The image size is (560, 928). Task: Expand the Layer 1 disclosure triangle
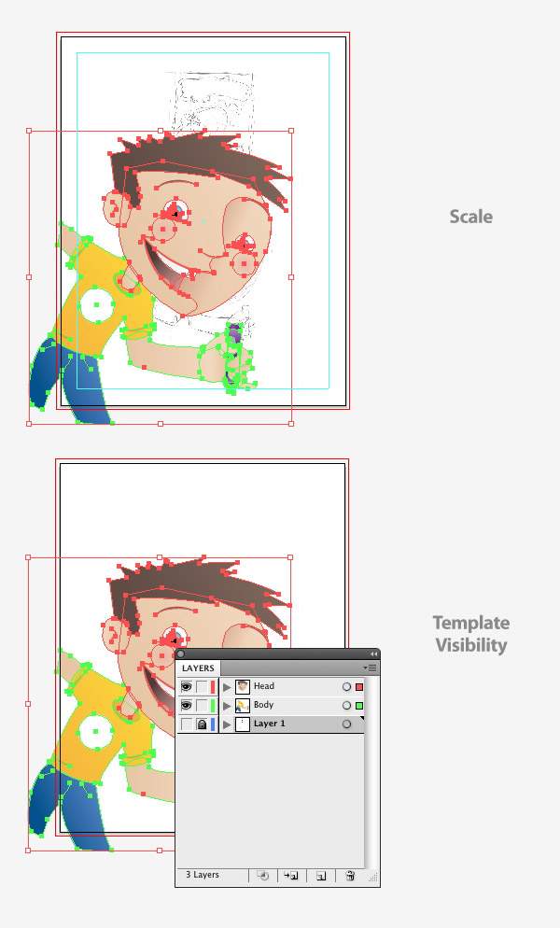pyautogui.click(x=227, y=724)
